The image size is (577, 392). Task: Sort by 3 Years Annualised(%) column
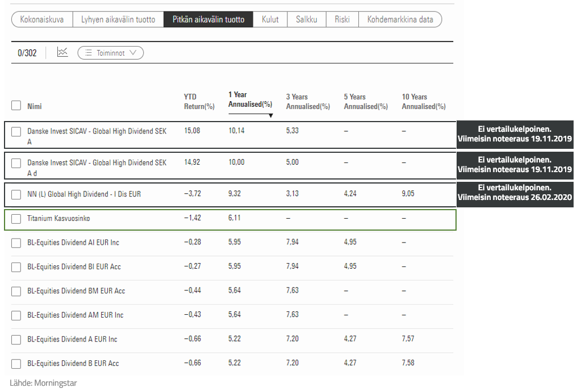pyautogui.click(x=308, y=102)
